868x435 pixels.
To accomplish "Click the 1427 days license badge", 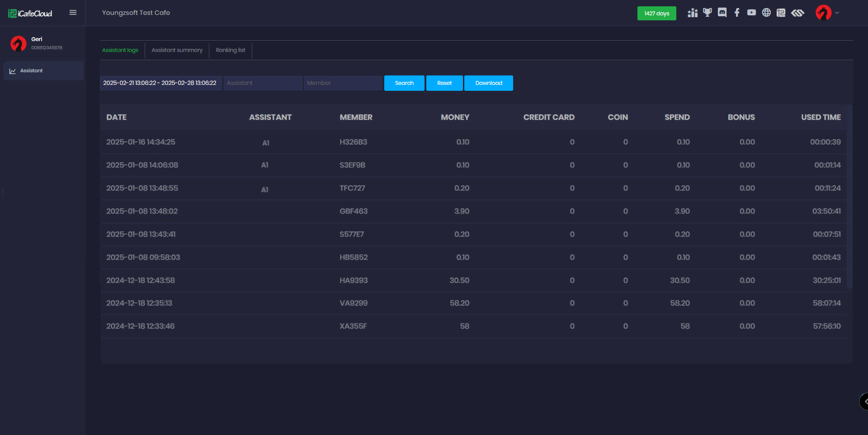I will [656, 14].
